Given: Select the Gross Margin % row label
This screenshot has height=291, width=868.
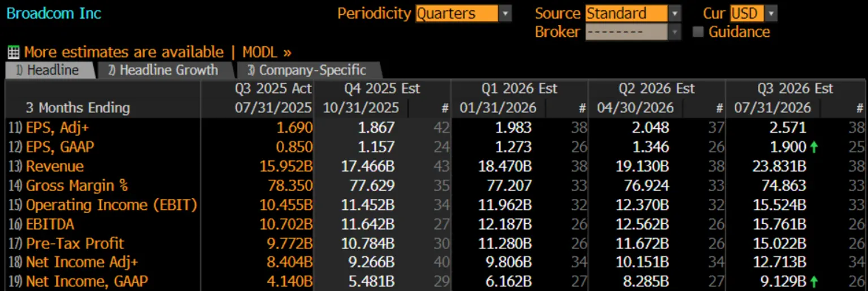Looking at the screenshot, I should point(77,185).
